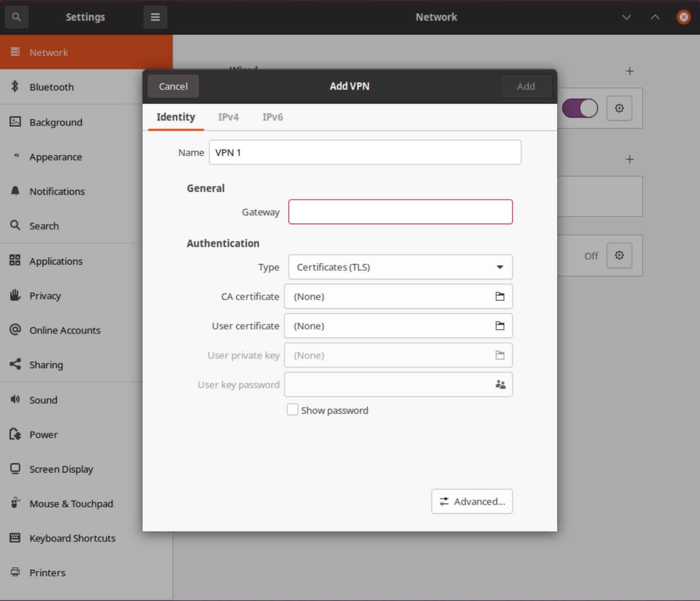Click the Gateway input field
Screen dimensions: 700x601
click(x=400, y=212)
